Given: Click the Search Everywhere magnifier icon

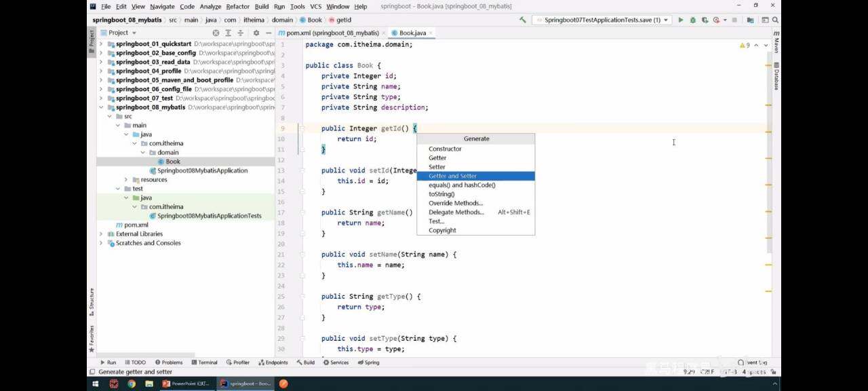Looking at the screenshot, I should tap(774, 20).
